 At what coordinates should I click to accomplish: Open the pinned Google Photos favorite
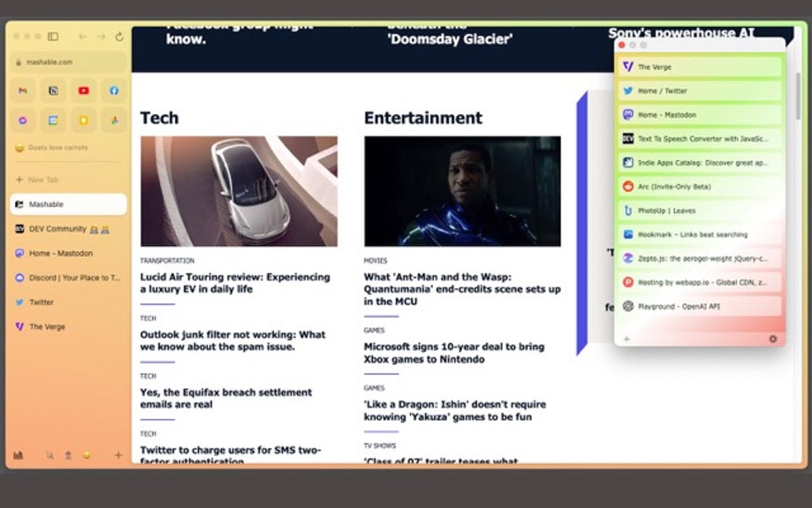(x=115, y=121)
